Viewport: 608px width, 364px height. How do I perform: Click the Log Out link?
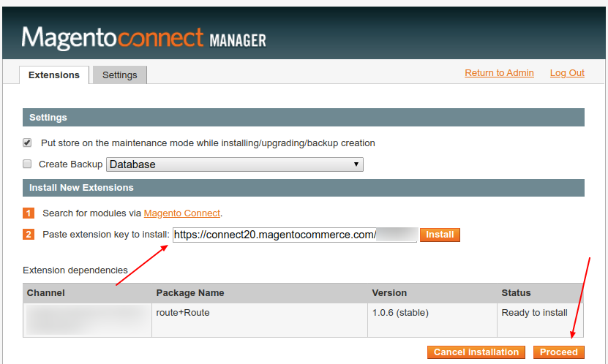(x=567, y=73)
